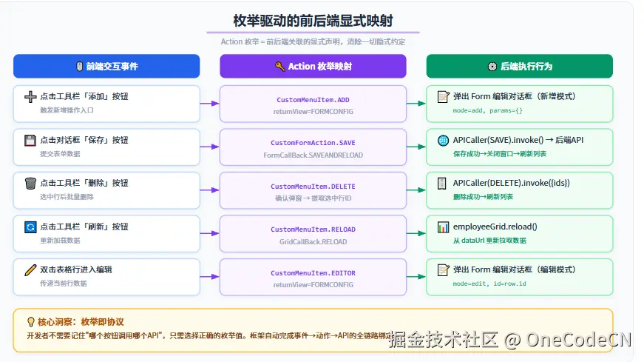
Task: Click the memo icon beside 新增模式 dialog card
Action: coord(443,97)
